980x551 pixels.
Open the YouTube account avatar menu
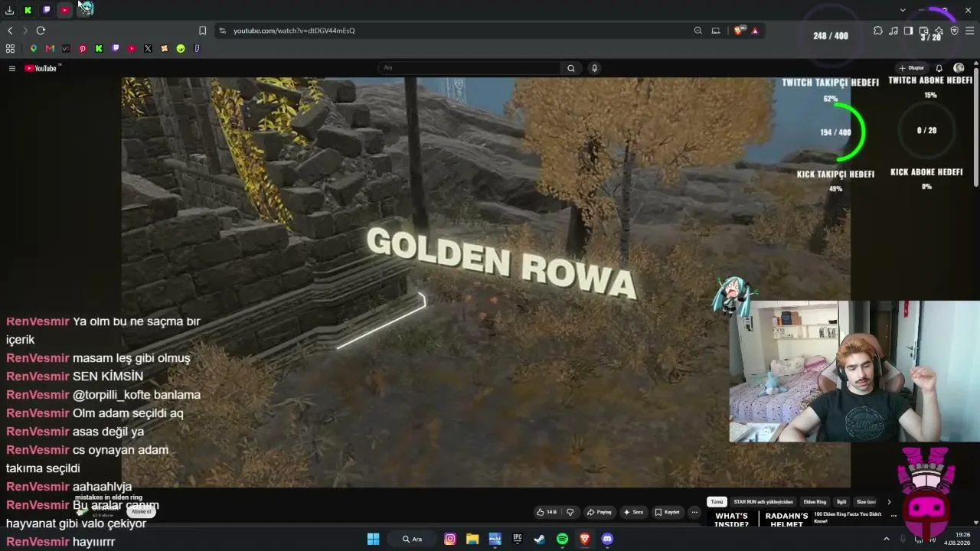(x=959, y=68)
